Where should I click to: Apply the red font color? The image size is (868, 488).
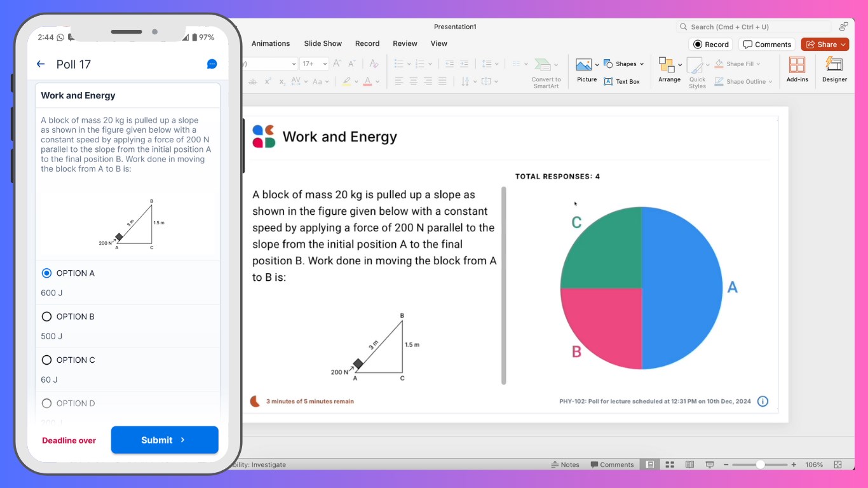tap(367, 81)
